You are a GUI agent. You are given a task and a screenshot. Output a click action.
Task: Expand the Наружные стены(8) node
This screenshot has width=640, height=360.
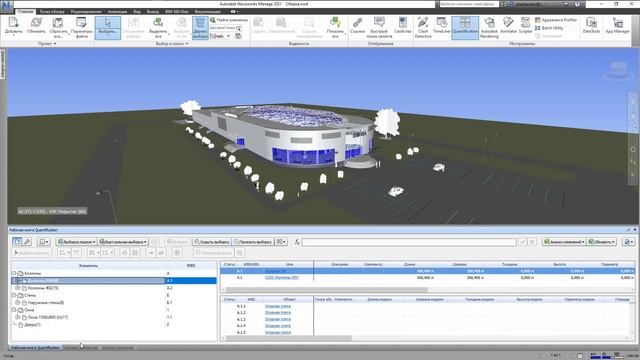[18, 302]
